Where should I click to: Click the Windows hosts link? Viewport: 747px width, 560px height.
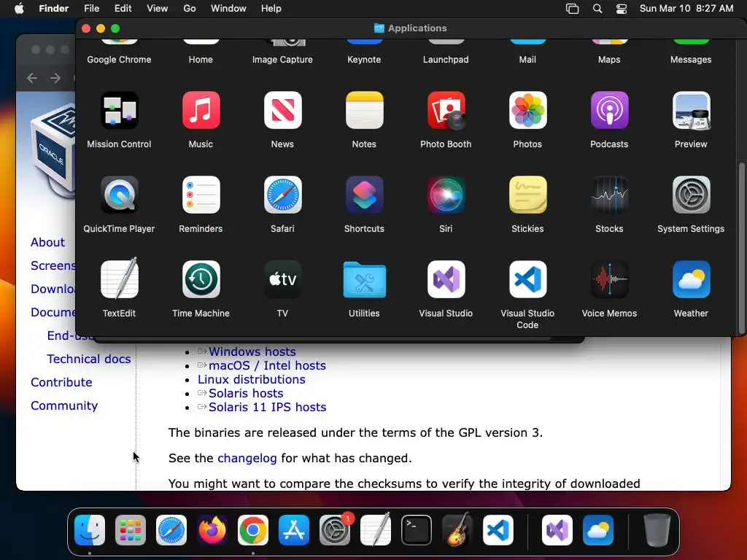point(252,351)
